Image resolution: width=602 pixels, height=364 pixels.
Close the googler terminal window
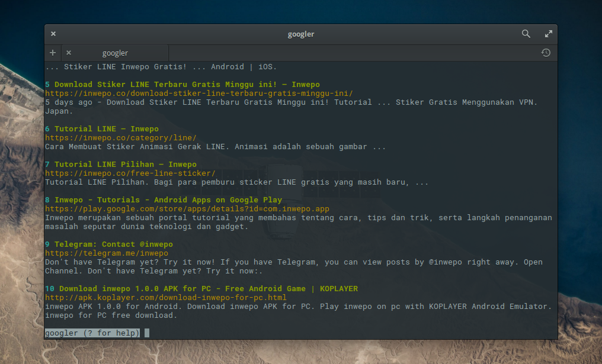[53, 34]
